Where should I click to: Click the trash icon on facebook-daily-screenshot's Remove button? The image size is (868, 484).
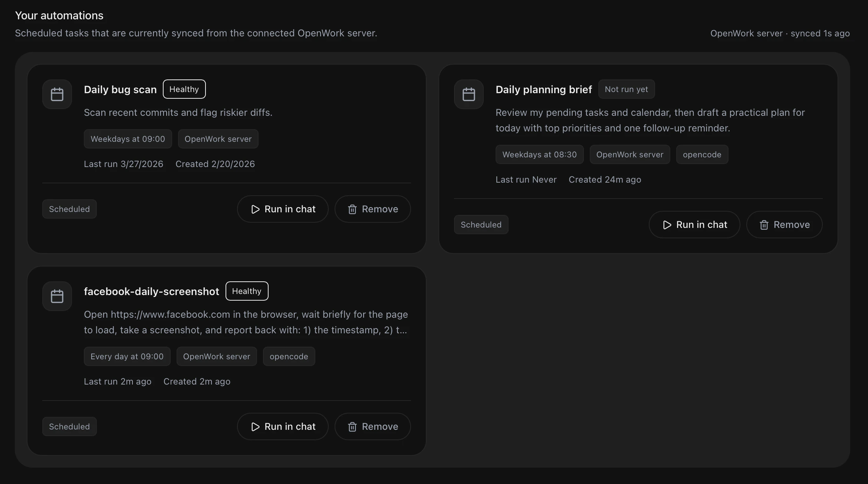click(353, 426)
